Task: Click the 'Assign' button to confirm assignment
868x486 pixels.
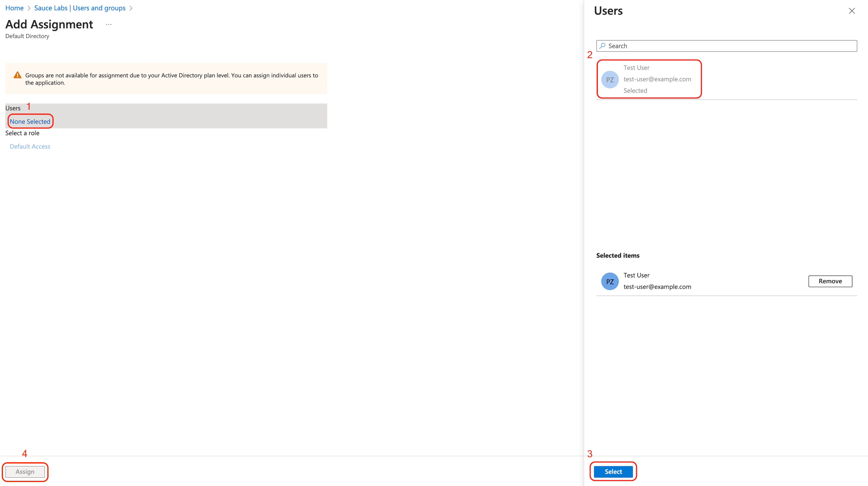Action: pos(25,472)
